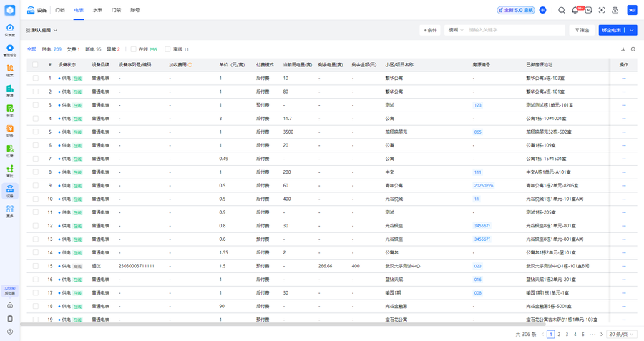This screenshot has height=341, width=644.
Task: Click the keyword search input field
Action: [x=515, y=30]
